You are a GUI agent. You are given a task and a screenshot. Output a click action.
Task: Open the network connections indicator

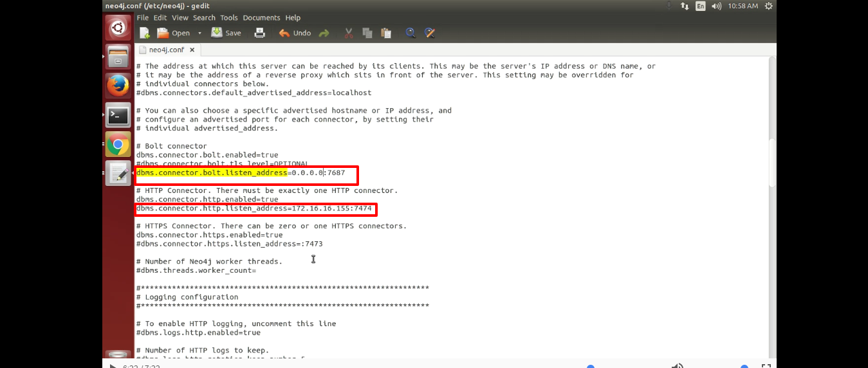tap(685, 6)
